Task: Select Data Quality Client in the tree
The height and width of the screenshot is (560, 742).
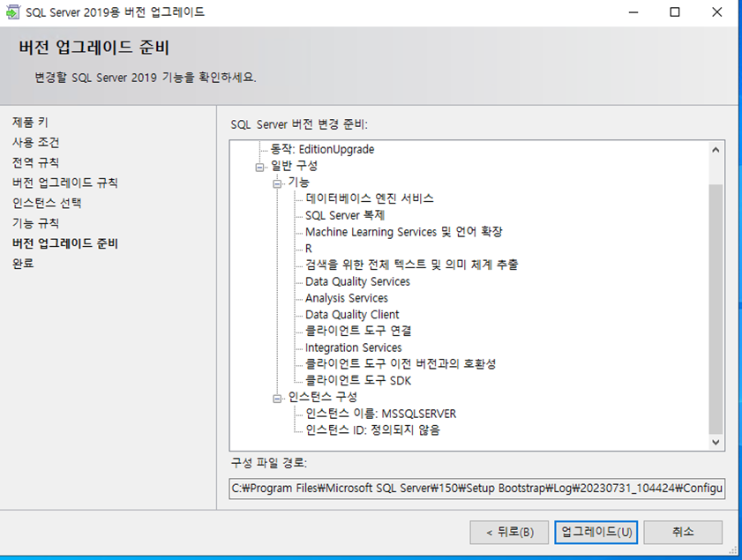Action: click(x=352, y=315)
